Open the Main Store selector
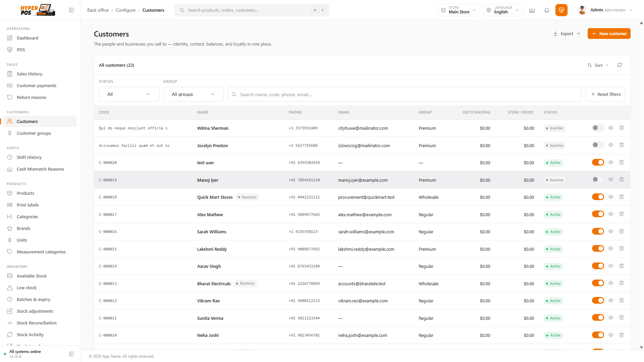This screenshot has height=362, width=644. pos(459,10)
